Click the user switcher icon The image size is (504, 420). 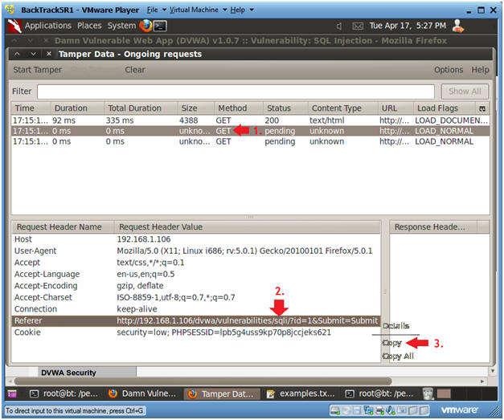pos(458,26)
